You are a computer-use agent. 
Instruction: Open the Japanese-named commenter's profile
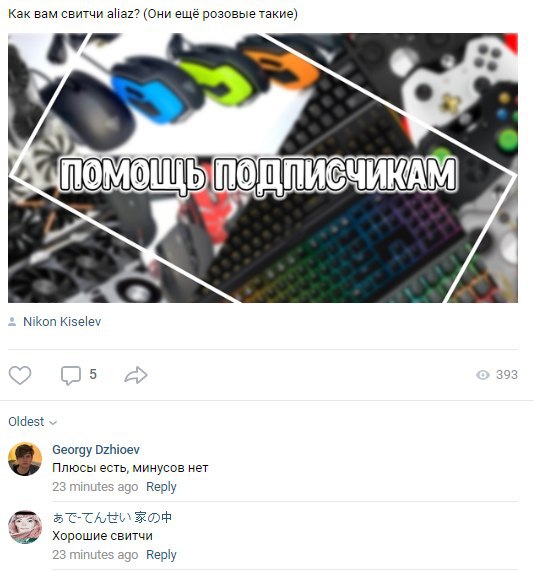pos(112,517)
